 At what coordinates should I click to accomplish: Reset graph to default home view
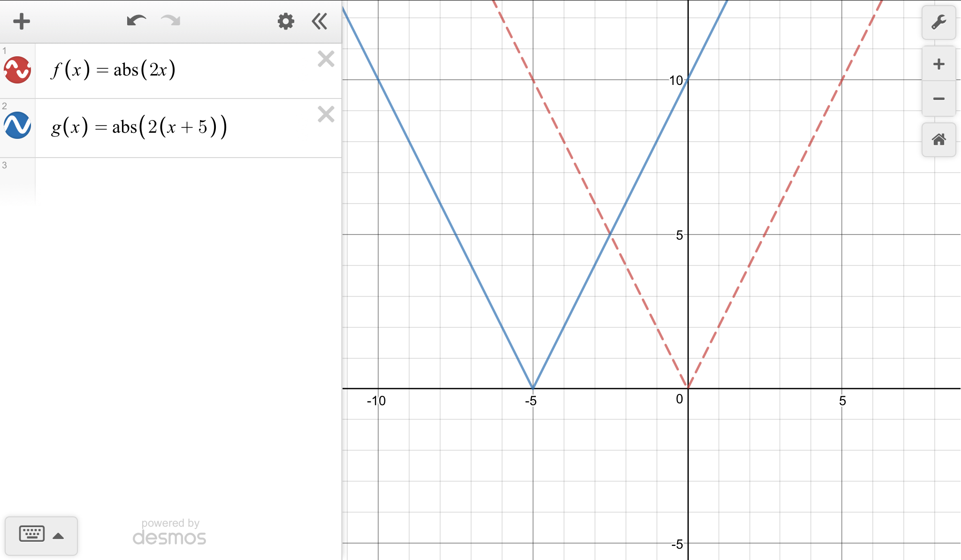click(x=938, y=140)
